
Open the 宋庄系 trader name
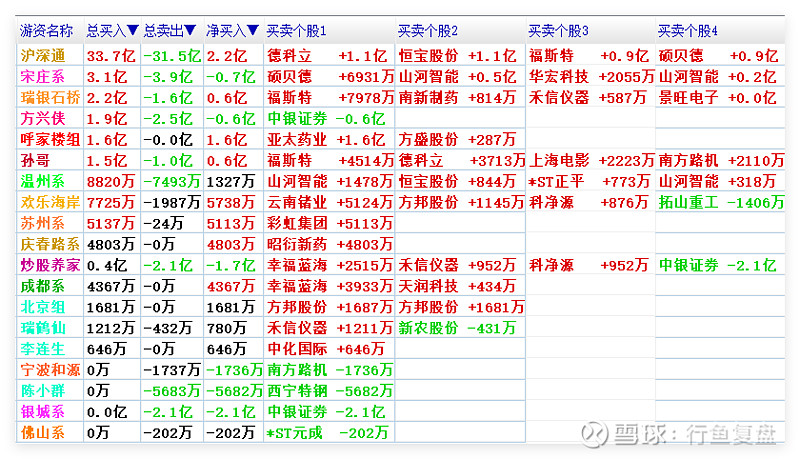pos(43,76)
